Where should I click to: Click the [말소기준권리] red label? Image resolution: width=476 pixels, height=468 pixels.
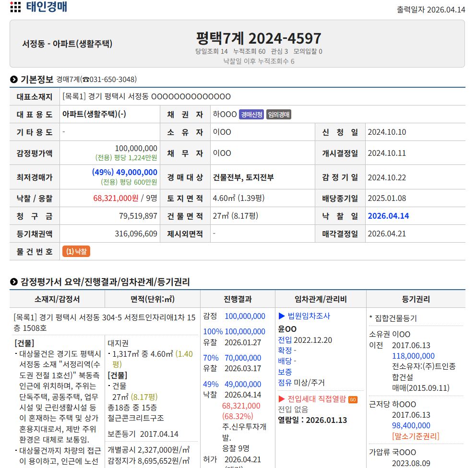pyautogui.click(x=416, y=436)
